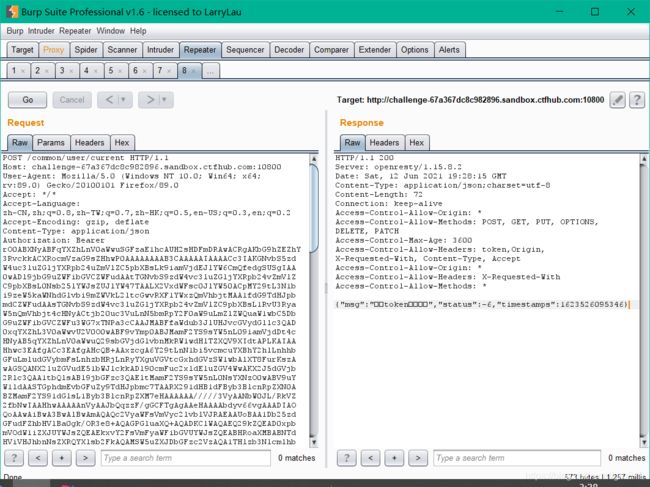Click the 'Authorization: Bearer' request line
The width and height of the screenshot is (650, 487).
pyautogui.click(x=53, y=240)
